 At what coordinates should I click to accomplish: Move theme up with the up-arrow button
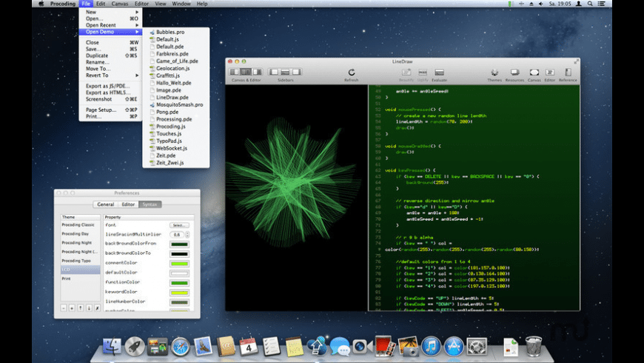coord(81,307)
